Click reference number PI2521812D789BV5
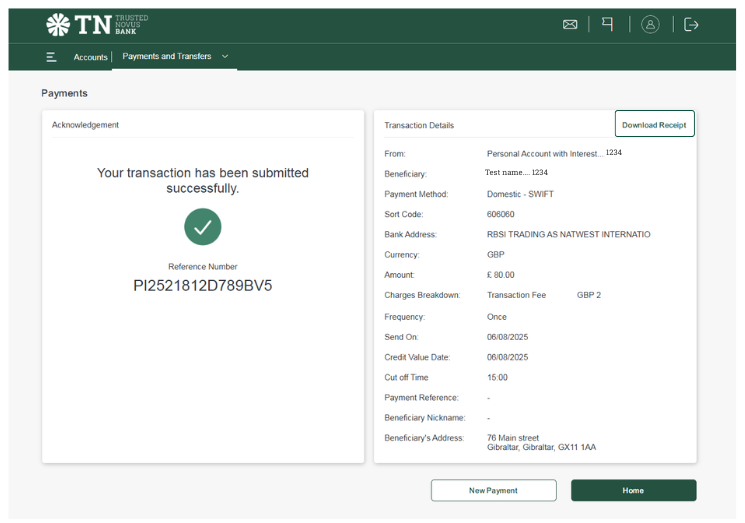 [x=203, y=286]
